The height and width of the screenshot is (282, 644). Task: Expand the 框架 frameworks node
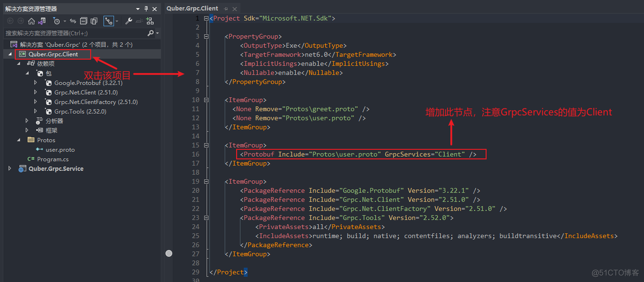click(27, 130)
